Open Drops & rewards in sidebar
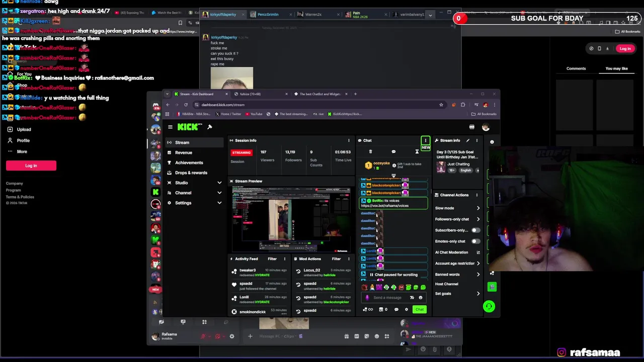 (x=194, y=173)
